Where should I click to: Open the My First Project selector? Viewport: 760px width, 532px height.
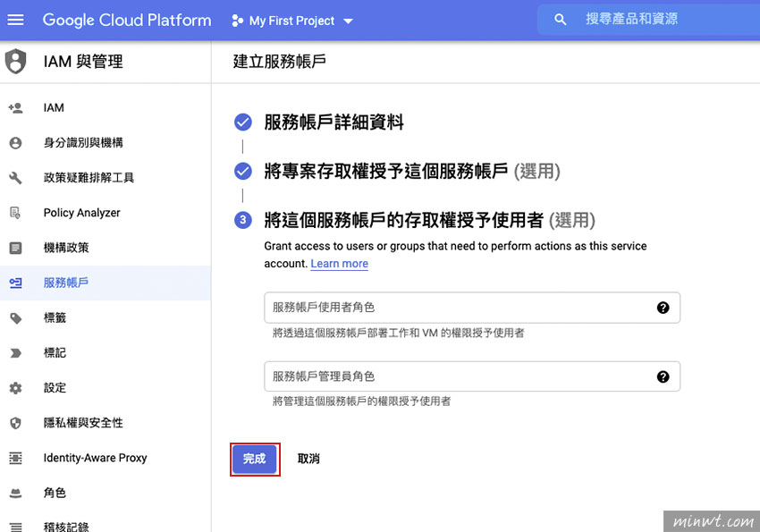coord(292,21)
